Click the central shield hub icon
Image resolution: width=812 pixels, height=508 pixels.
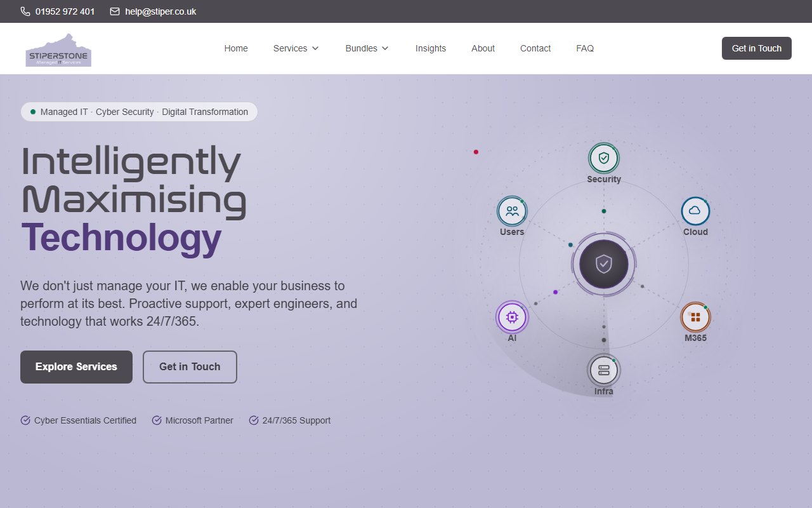(x=604, y=264)
